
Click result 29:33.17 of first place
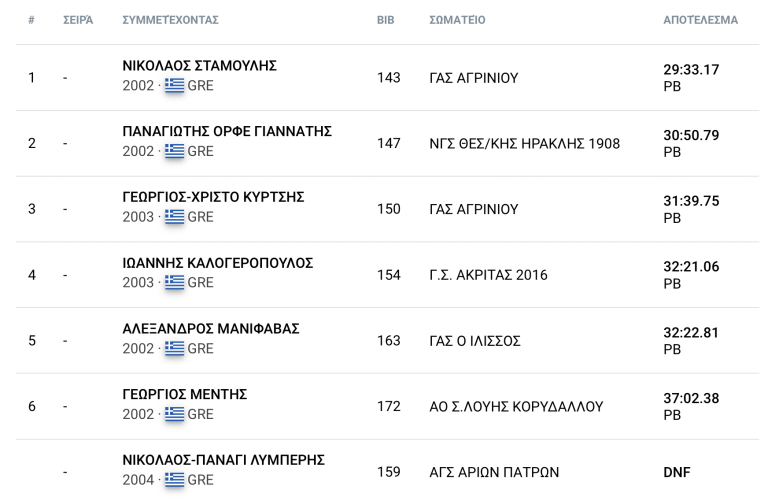click(x=691, y=70)
